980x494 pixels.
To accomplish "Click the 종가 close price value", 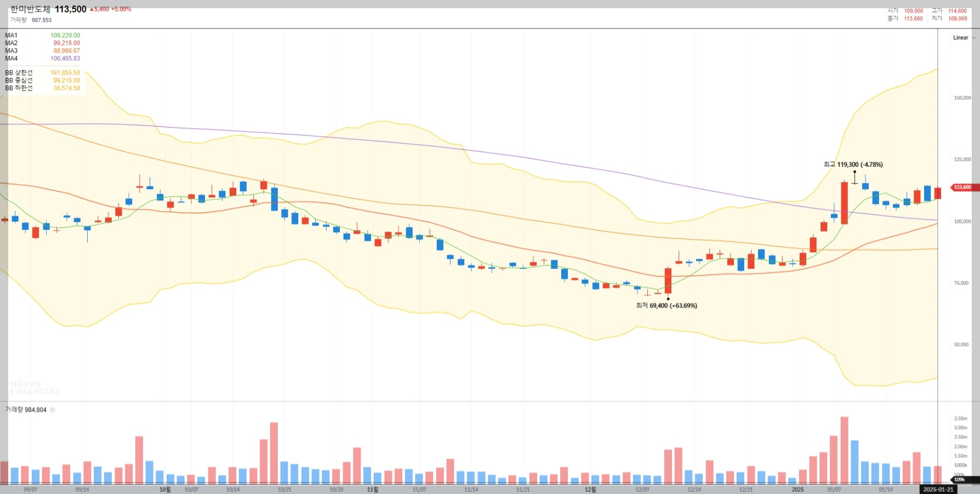I will pyautogui.click(x=914, y=19).
